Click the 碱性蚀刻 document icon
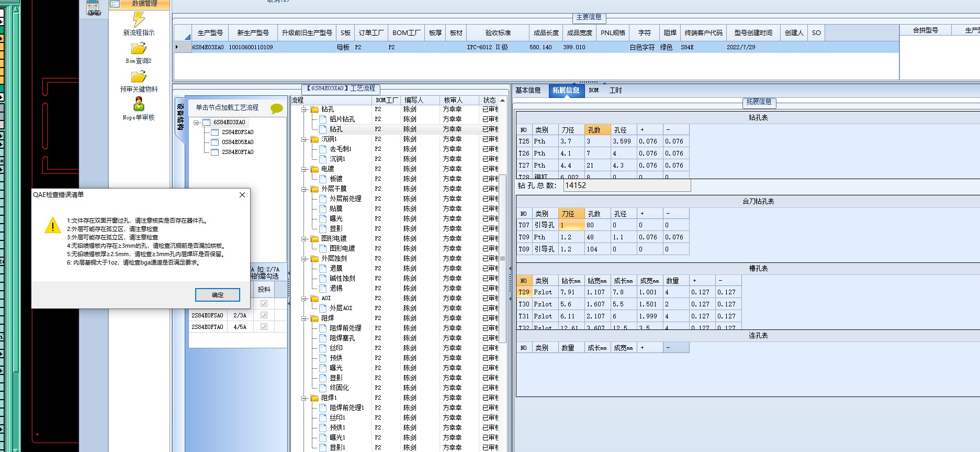Screen dimensions: 980x452 point(323,279)
